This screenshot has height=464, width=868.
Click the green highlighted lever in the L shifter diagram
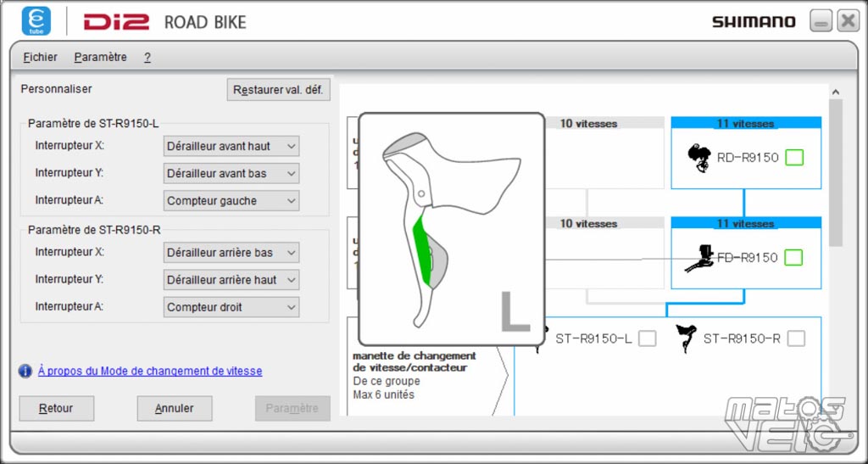tap(421, 251)
